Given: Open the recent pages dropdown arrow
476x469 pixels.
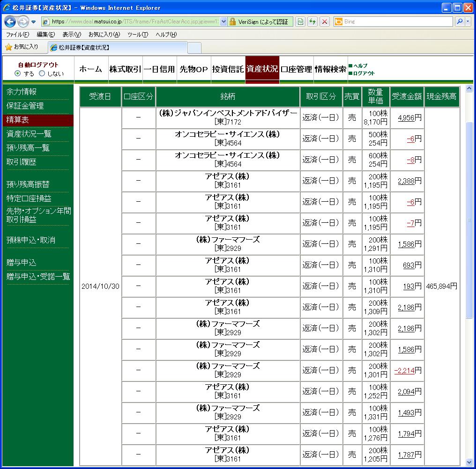Looking at the screenshot, I should pos(33,22).
